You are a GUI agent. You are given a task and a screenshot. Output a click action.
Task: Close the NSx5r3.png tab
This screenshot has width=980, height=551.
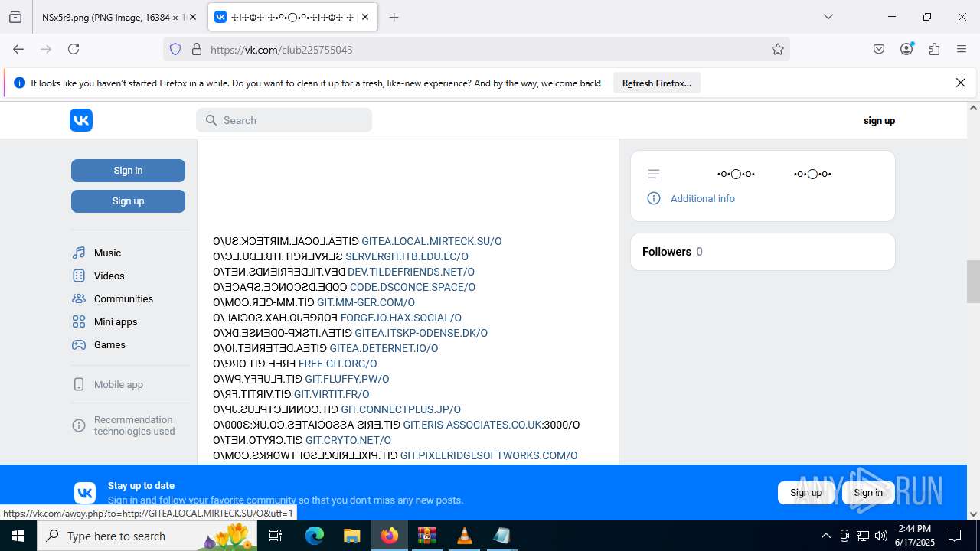(x=193, y=17)
